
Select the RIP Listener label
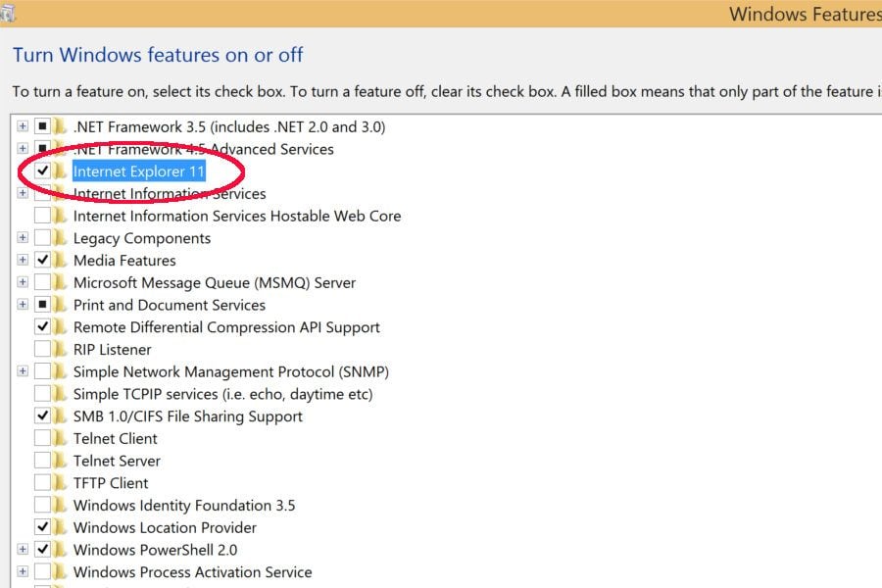pos(112,350)
